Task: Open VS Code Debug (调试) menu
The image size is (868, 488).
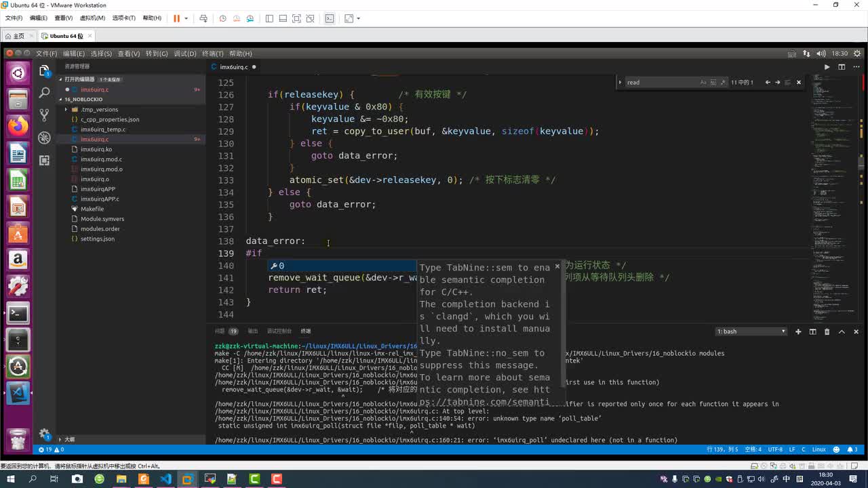Action: pos(184,54)
